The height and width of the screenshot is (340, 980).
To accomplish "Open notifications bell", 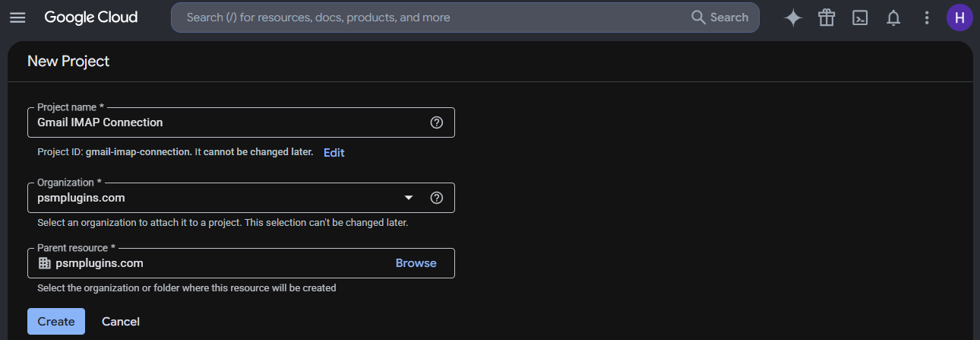I will point(893,17).
